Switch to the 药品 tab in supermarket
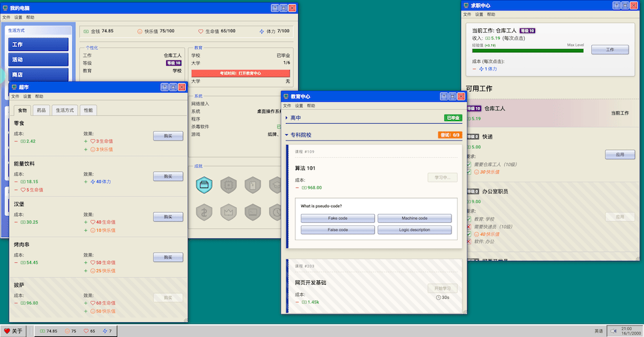 (x=41, y=110)
